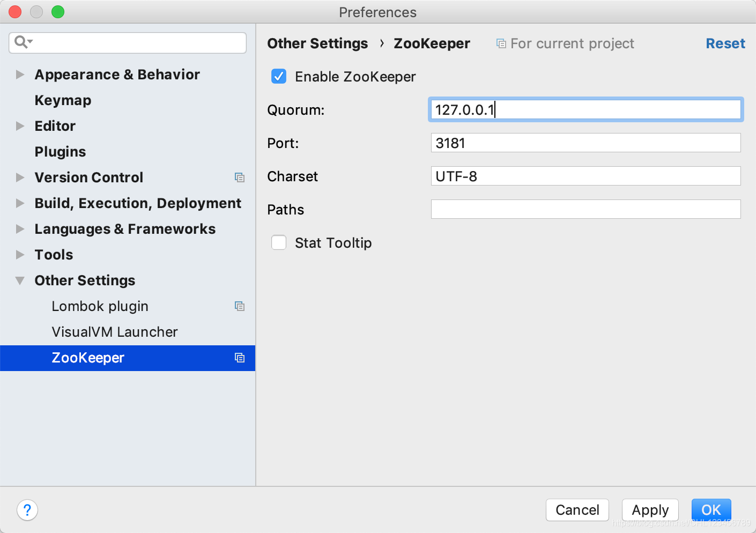This screenshot has height=533, width=756.
Task: Click project-level icon beside Lombok plugin
Action: (240, 306)
